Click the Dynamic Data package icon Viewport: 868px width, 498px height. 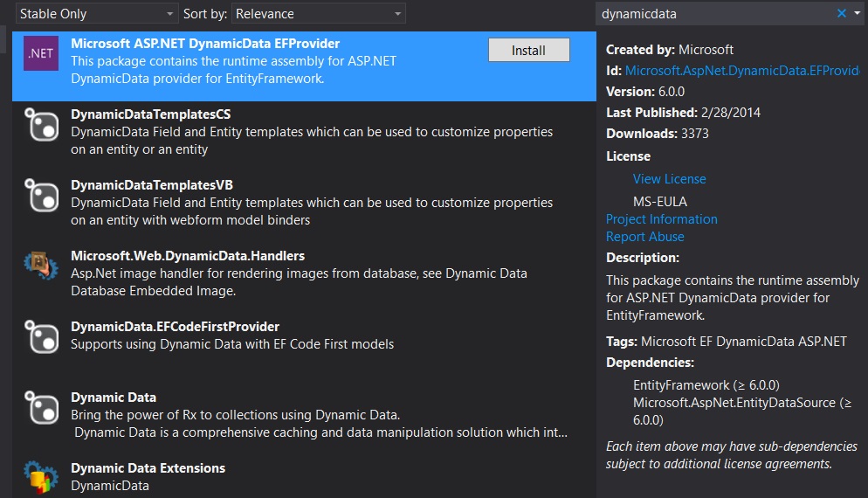click(42, 407)
